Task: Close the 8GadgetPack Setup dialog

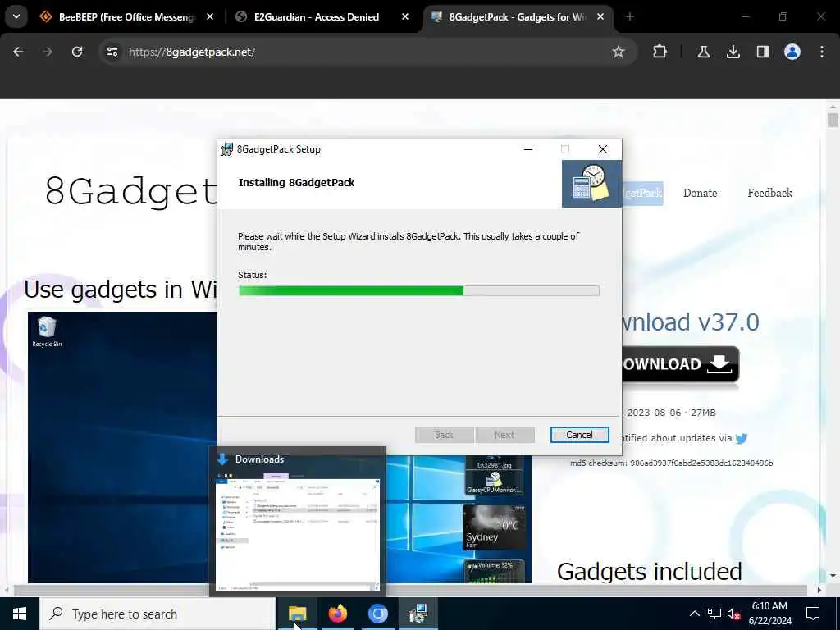Action: click(x=603, y=149)
